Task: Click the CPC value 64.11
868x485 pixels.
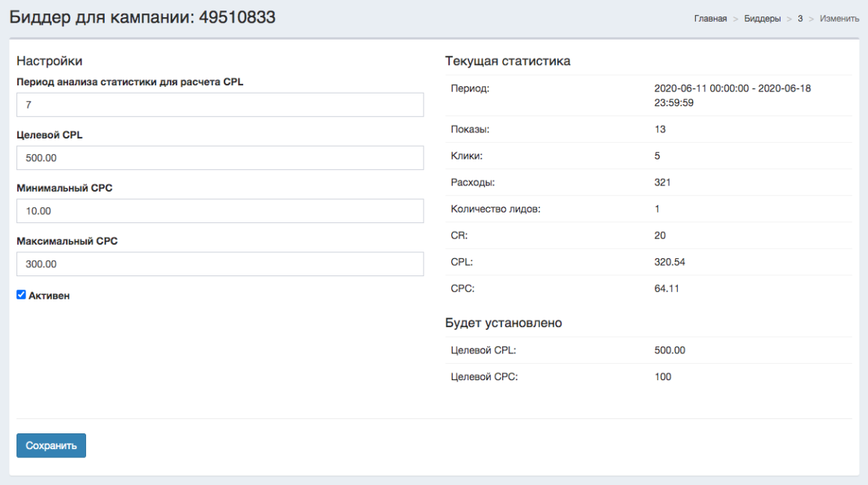Action: click(667, 288)
